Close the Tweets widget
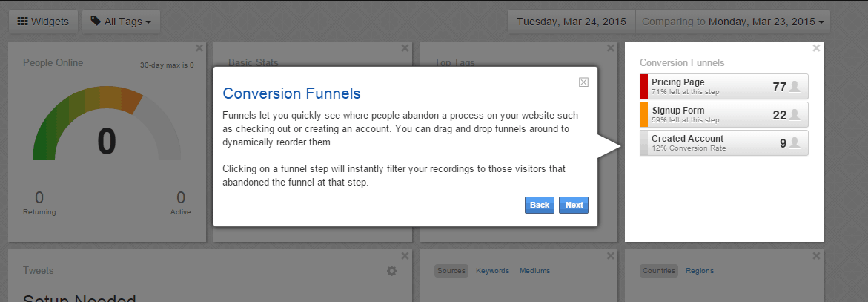 point(404,256)
